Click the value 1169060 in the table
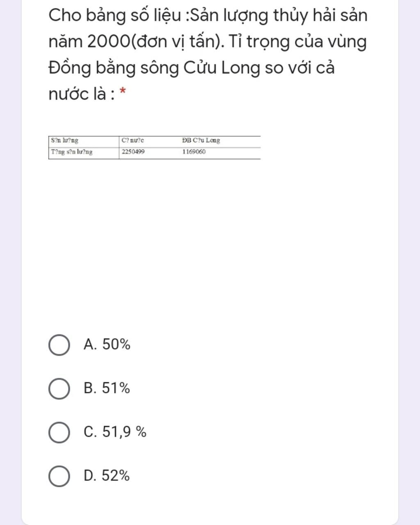 (194, 152)
